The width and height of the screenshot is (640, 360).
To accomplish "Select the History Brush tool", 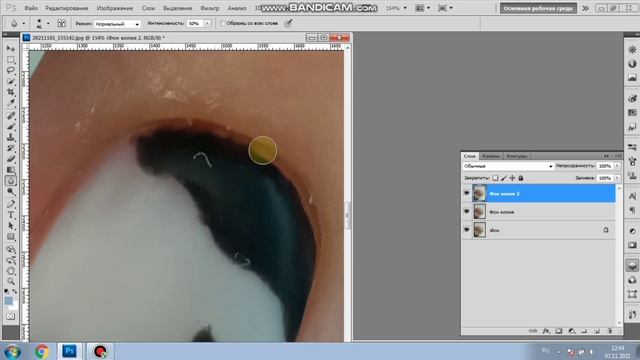I will point(11,148).
